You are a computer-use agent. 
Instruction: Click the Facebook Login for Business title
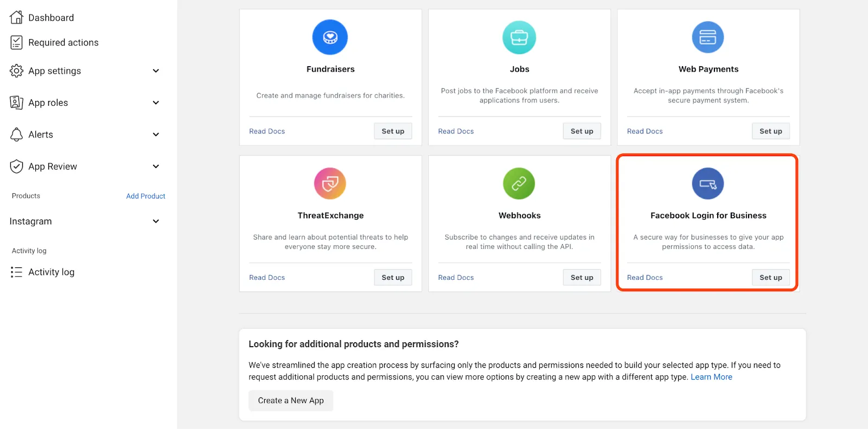[709, 216]
